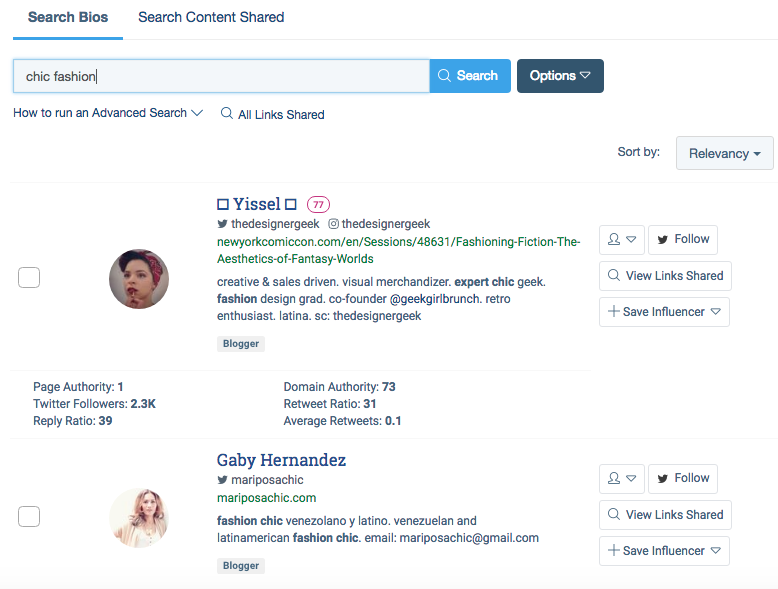
Task: Click into the 'chic fashion' search field
Action: (x=221, y=76)
